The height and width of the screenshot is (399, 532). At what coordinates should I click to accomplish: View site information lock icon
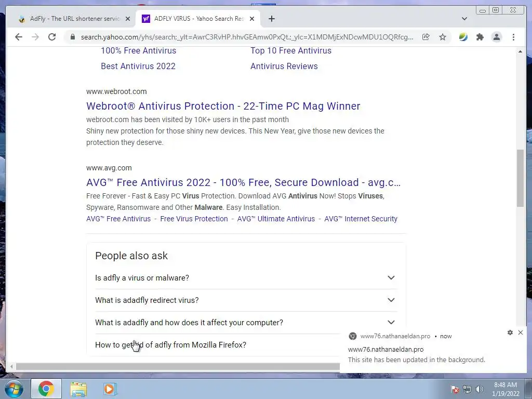[73, 37]
